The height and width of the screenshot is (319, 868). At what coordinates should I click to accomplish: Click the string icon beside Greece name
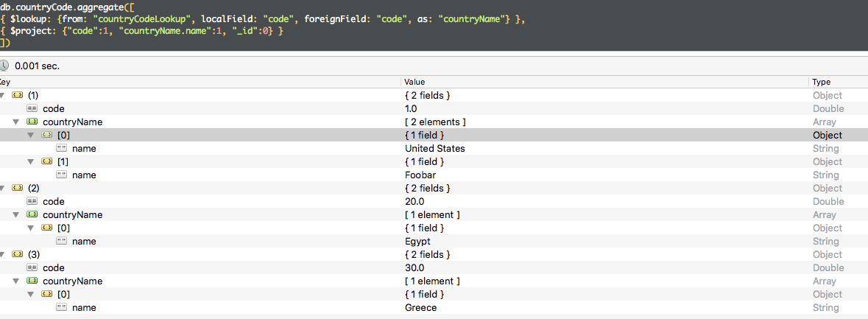pos(61,308)
